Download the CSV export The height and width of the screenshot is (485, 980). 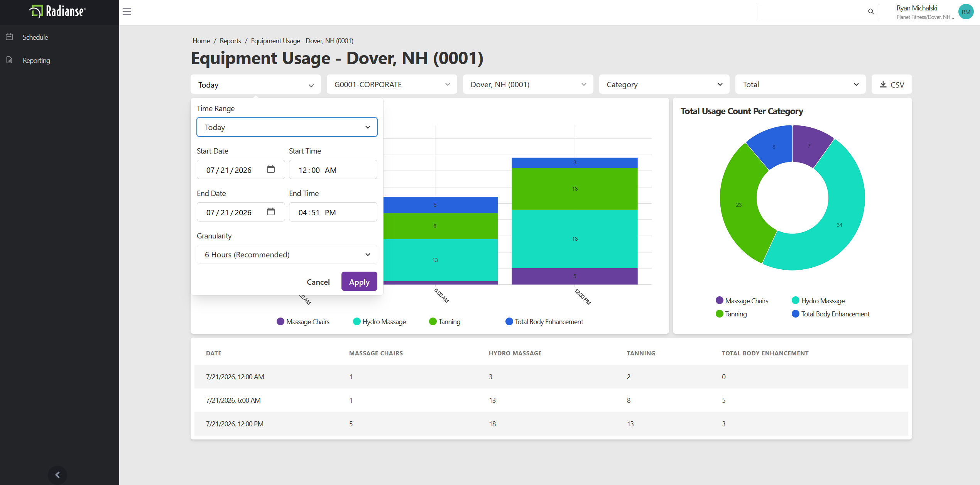(892, 84)
